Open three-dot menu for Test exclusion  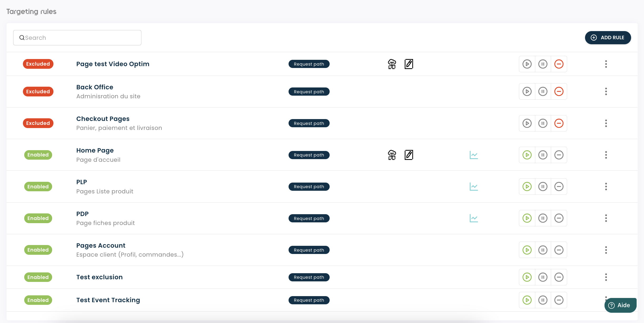(606, 277)
